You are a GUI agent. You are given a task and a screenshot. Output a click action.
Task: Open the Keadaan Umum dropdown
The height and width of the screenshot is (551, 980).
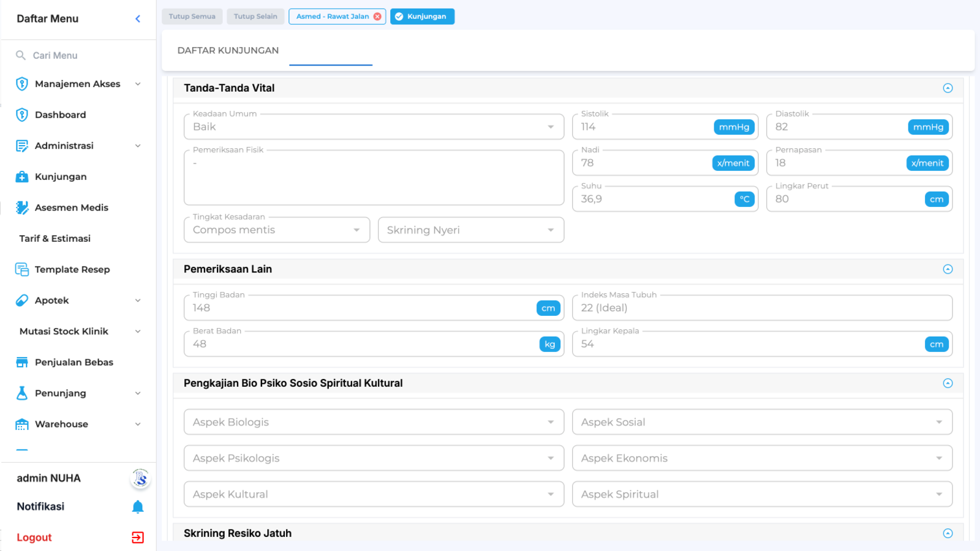pos(374,127)
